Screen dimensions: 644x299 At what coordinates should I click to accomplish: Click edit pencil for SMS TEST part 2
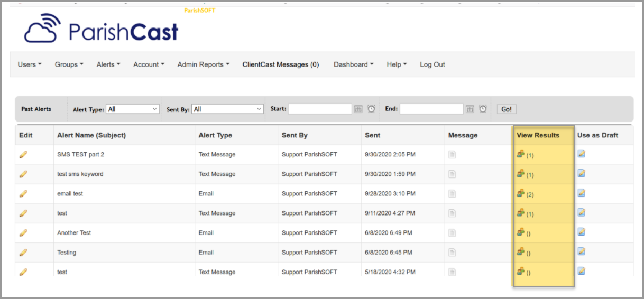click(x=23, y=154)
